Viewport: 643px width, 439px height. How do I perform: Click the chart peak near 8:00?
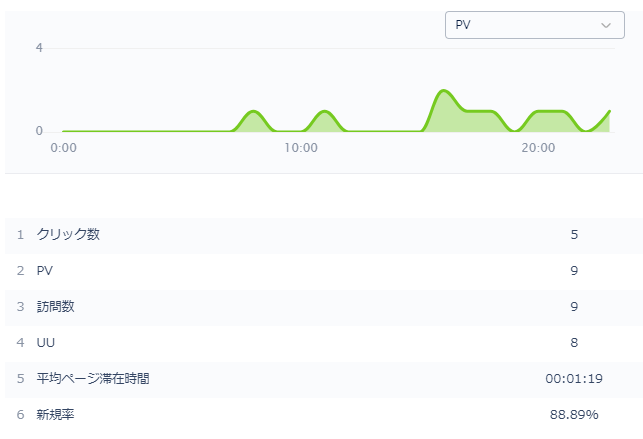(x=253, y=111)
